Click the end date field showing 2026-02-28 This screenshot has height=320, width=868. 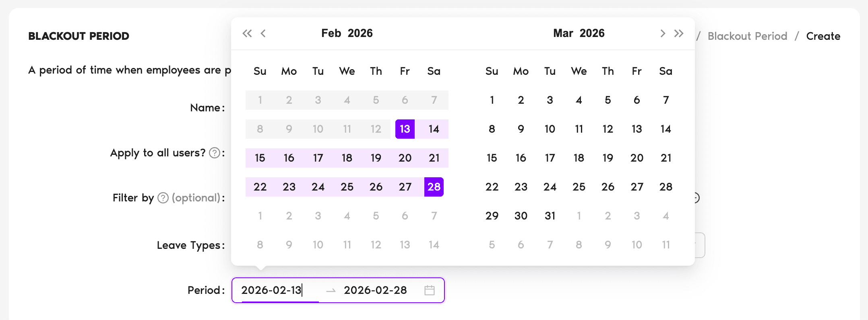[375, 290]
